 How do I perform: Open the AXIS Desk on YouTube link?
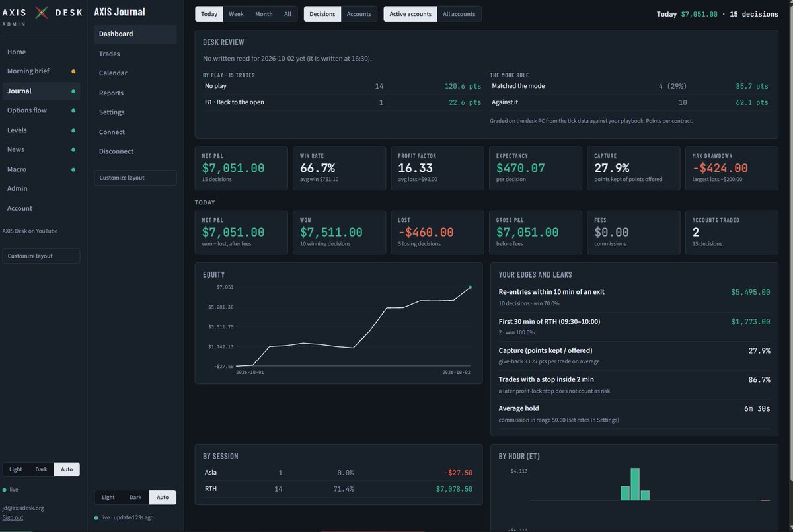(30, 231)
